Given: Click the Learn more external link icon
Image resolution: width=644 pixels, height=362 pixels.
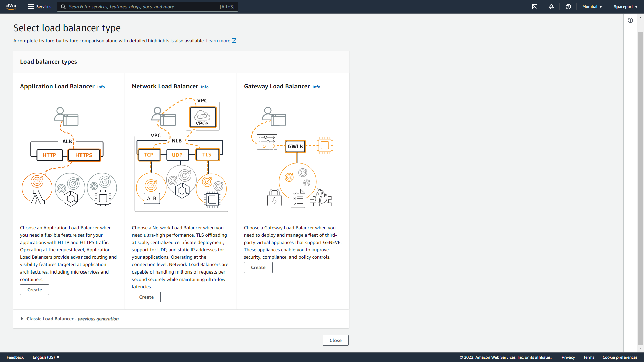Looking at the screenshot, I should [x=234, y=41].
